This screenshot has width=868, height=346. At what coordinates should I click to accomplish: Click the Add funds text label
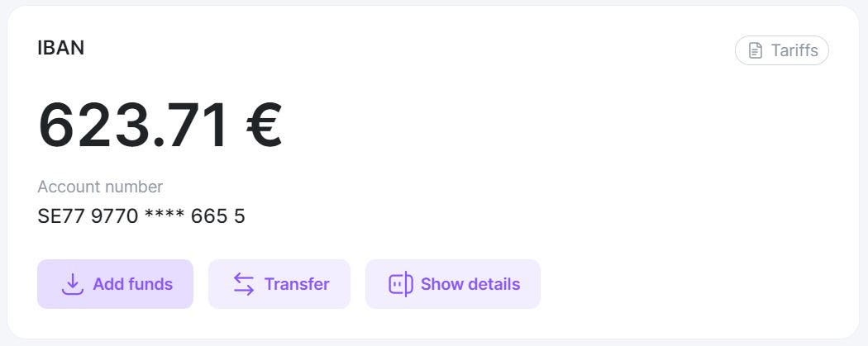pos(133,284)
